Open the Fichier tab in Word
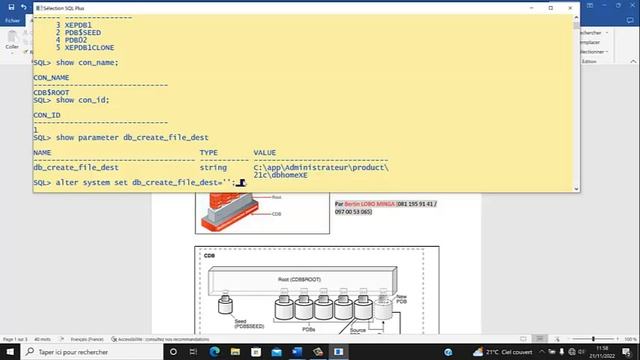Screen dimensions: 640x360 pyautogui.click(x=12, y=20)
